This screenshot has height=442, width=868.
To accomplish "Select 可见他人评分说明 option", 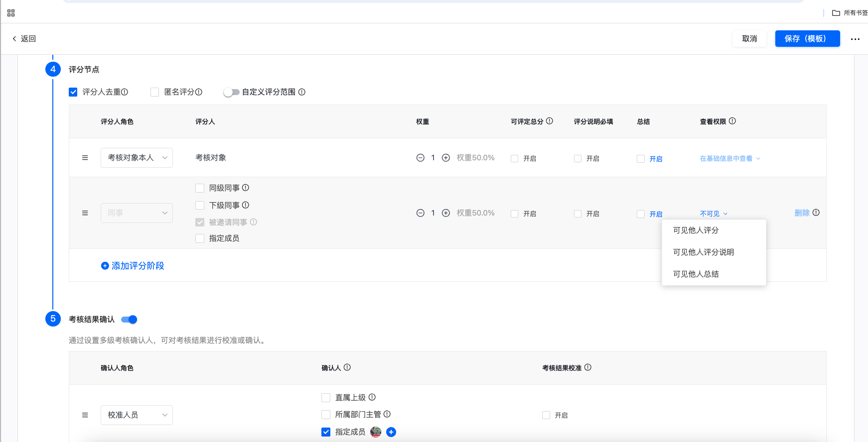I will click(x=714, y=252).
